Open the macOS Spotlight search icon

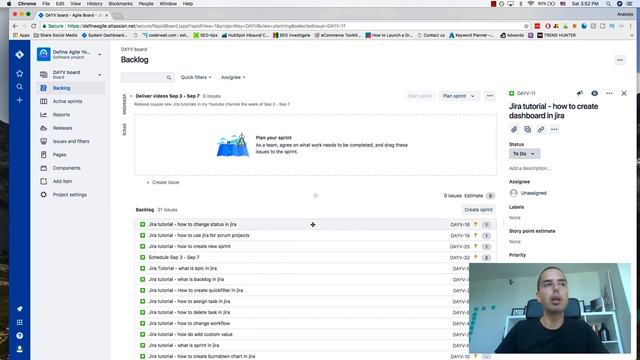coord(608,4)
